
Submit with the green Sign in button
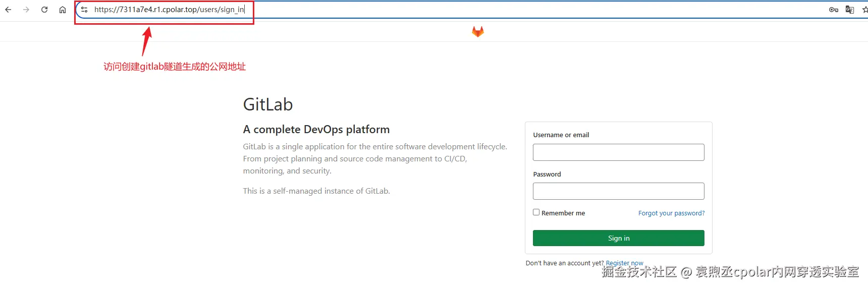pyautogui.click(x=618, y=238)
